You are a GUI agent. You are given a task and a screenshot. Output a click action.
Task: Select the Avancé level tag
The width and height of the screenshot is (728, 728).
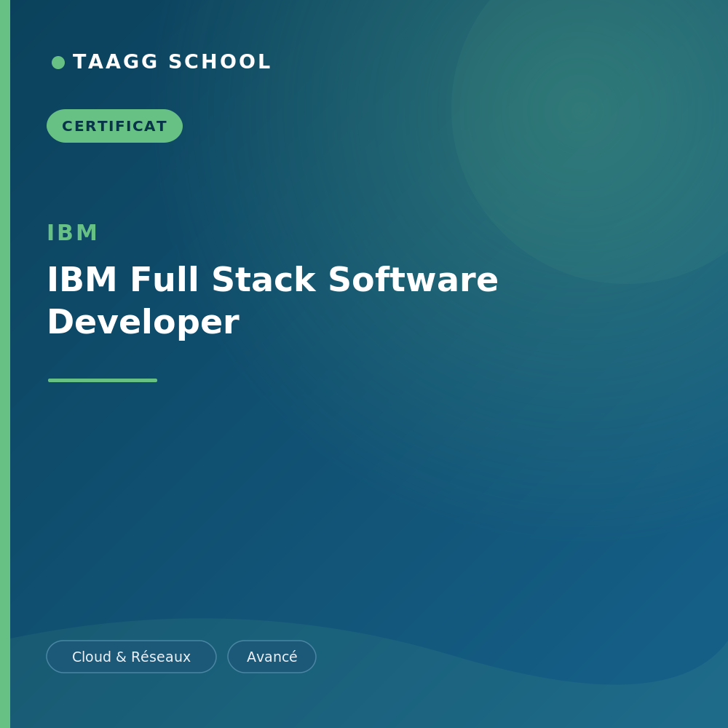point(272,657)
